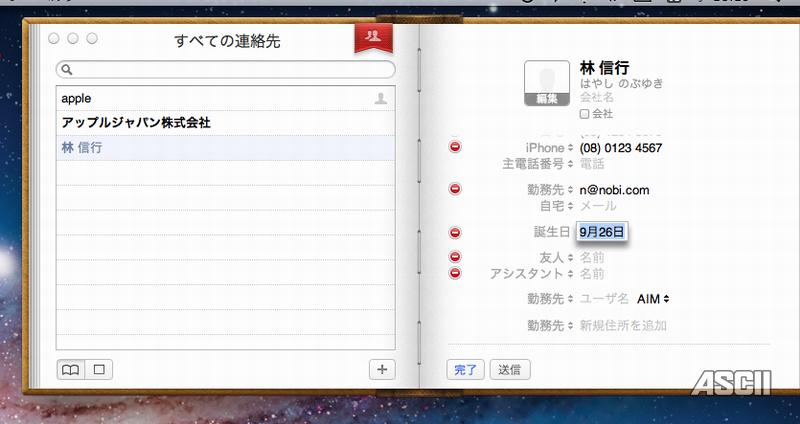Toggle the 会社 company checkbox
This screenshot has height=424, width=800.
pyautogui.click(x=585, y=114)
